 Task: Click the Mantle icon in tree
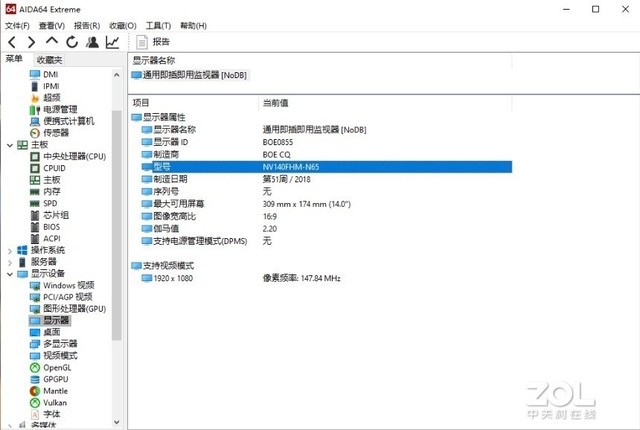point(35,391)
